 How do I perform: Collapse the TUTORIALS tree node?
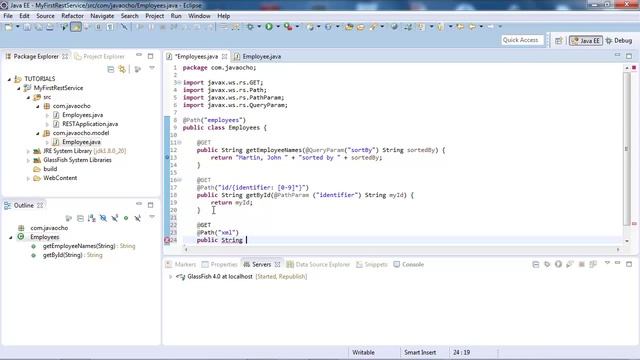pyautogui.click(x=9, y=79)
